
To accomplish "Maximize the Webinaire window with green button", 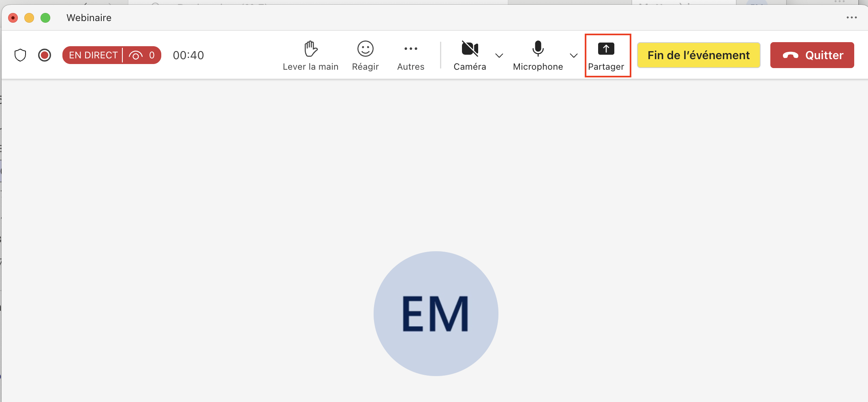I will point(45,18).
